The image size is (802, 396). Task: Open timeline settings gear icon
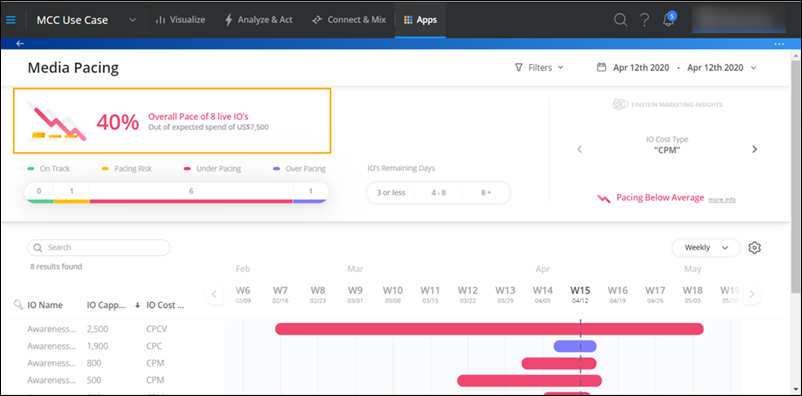coord(754,248)
